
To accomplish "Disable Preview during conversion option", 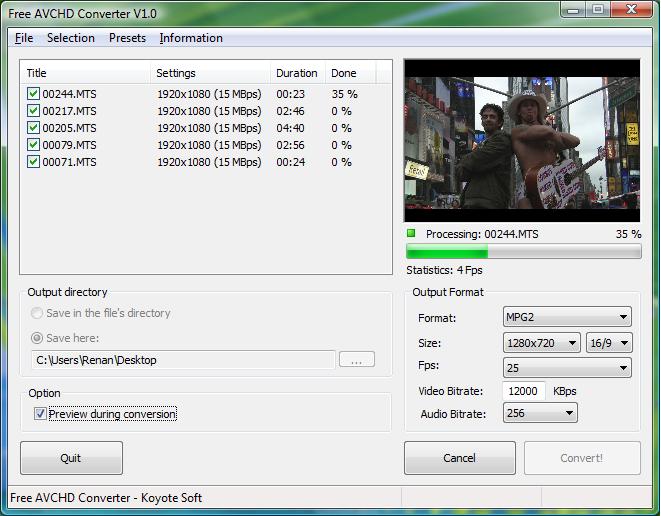I will [x=40, y=414].
